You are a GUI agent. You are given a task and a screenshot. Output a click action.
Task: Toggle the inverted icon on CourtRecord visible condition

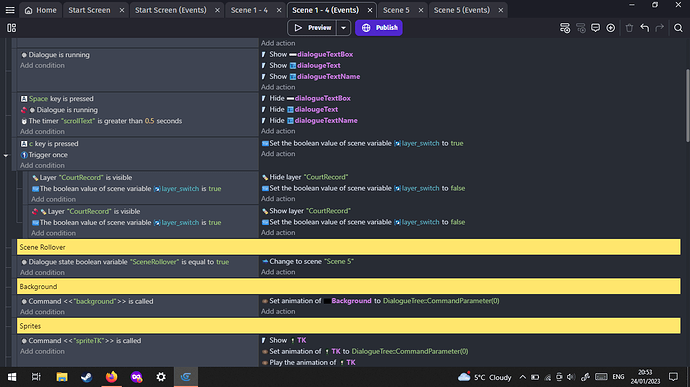tap(35, 211)
